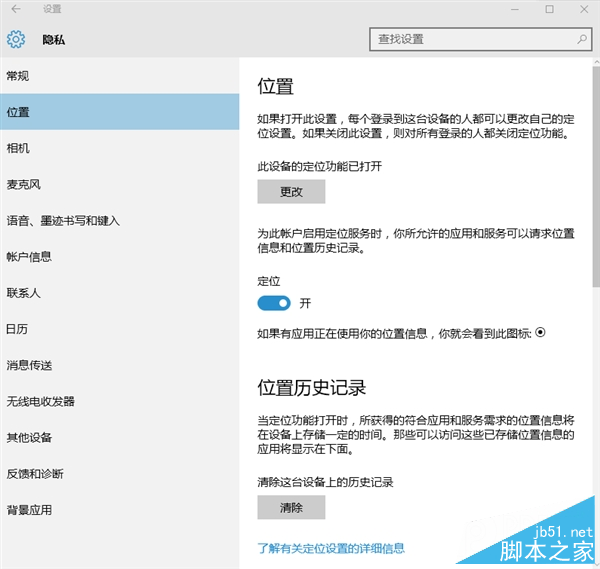The image size is (600, 569).
Task: Click the back arrow in title bar
Action: (16, 9)
